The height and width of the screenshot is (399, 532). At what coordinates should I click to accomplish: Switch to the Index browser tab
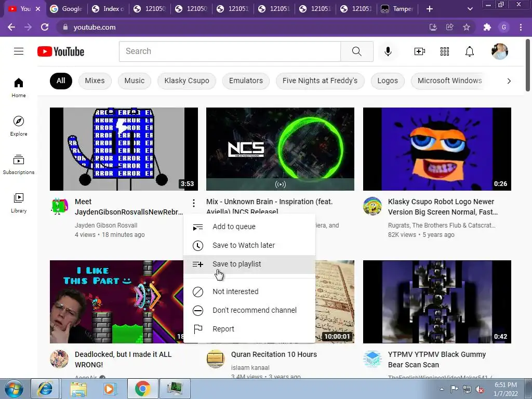(x=109, y=9)
